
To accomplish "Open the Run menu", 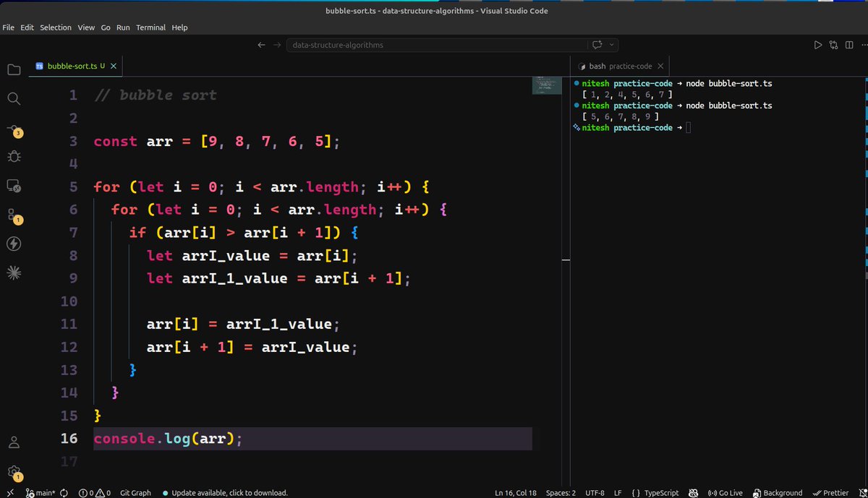I will point(123,27).
